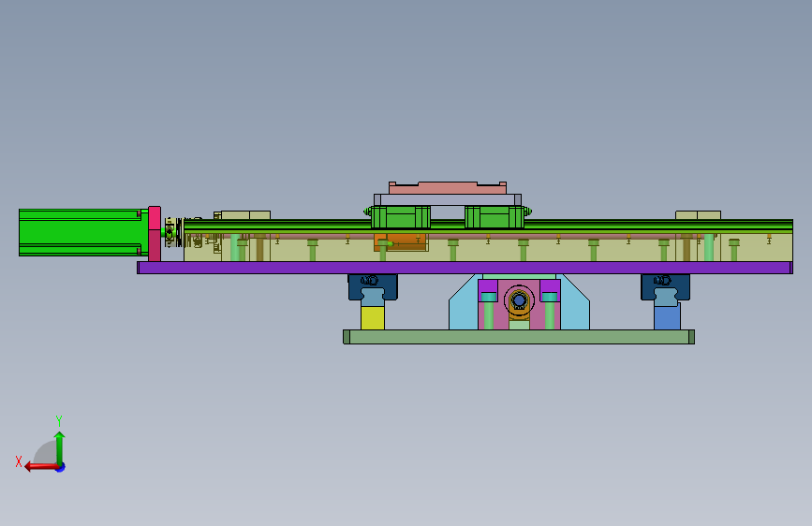Select the right beige end block on the rail
Image resolution: width=812 pixels, height=526 pixels.
(698, 215)
